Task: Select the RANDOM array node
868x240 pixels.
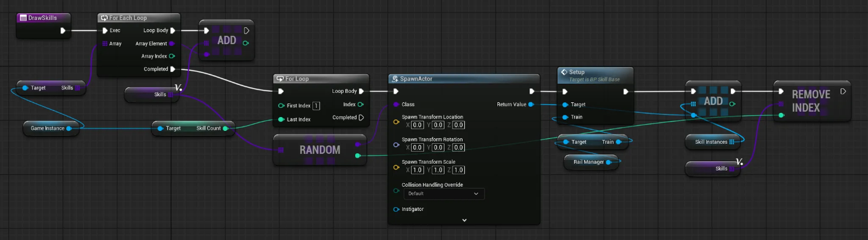Action: (321, 149)
